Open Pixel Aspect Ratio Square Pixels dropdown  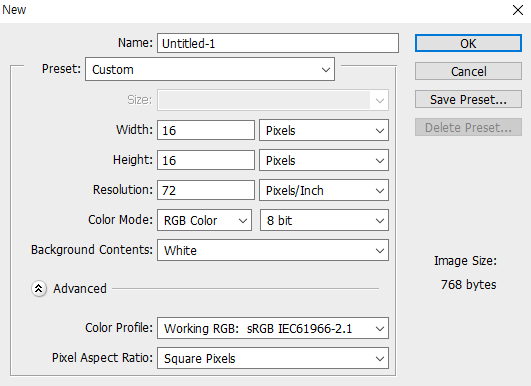pyautogui.click(x=273, y=359)
